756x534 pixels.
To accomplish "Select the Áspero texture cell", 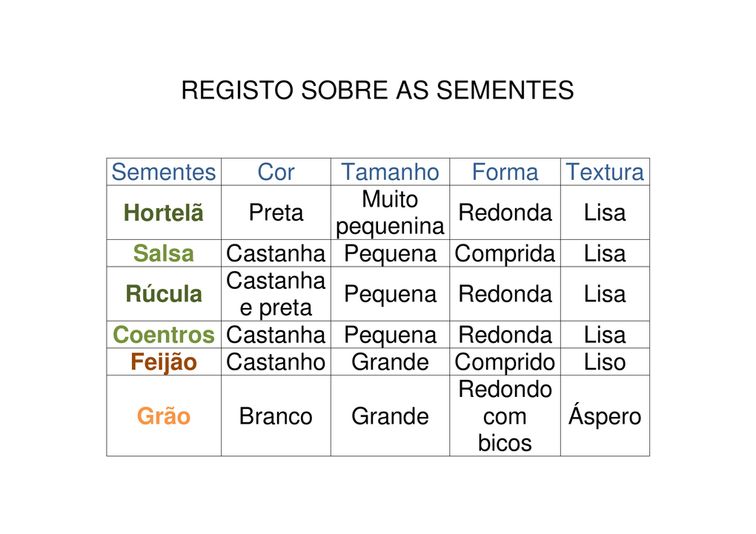I will [605, 416].
